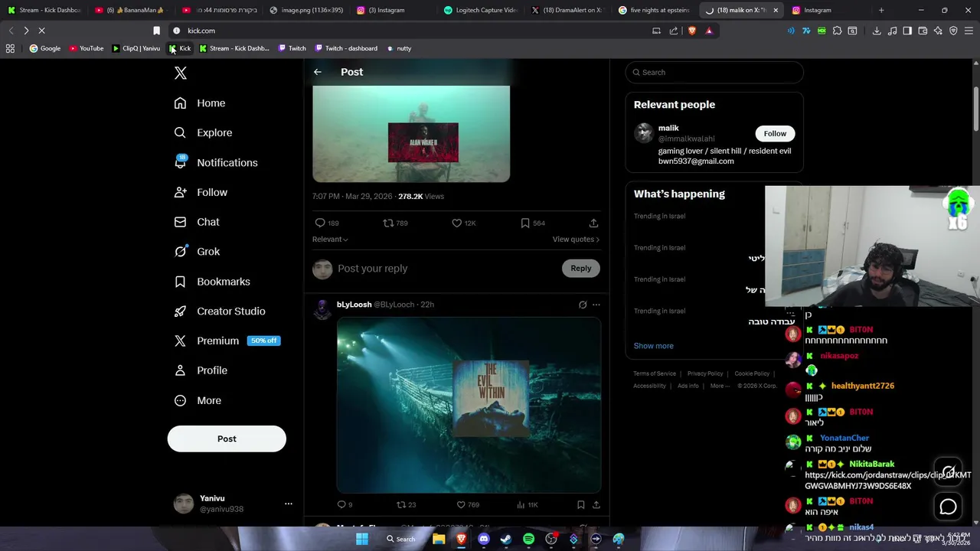Open More in the X sidebar

point(198,400)
